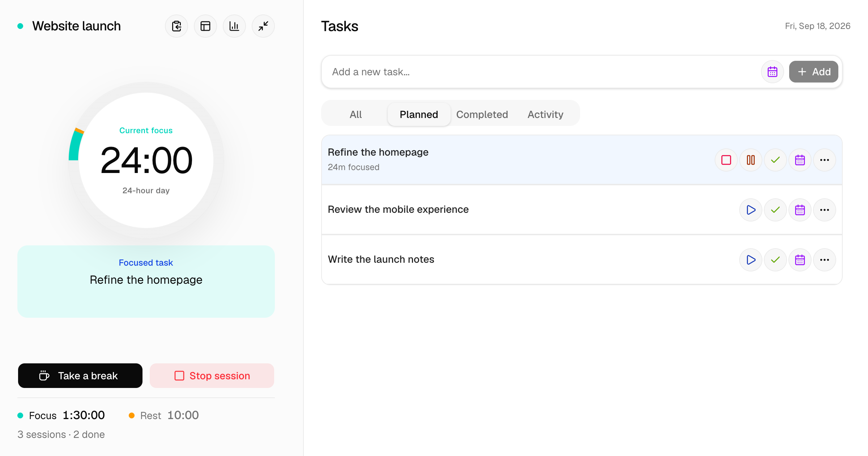This screenshot has width=868, height=456.
Task: Stop the Refine the homepage task
Action: point(726,160)
